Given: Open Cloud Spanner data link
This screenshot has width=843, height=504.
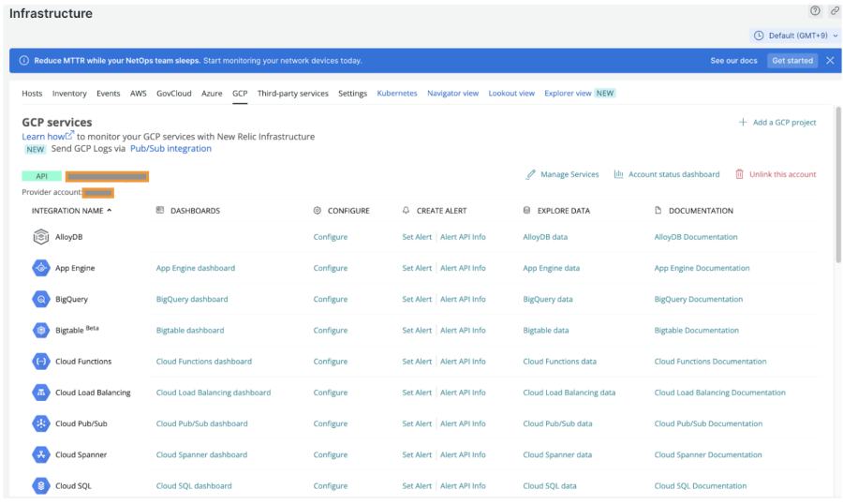Looking at the screenshot, I should coord(557,454).
